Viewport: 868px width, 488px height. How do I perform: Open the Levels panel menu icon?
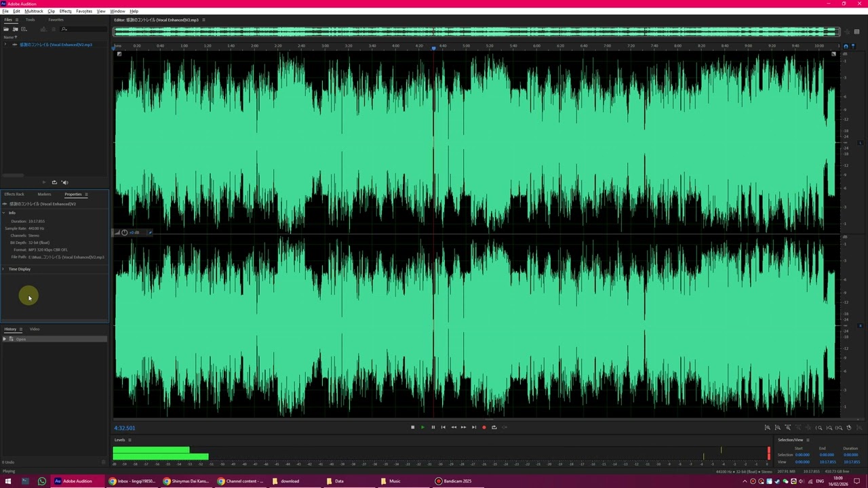pos(130,440)
